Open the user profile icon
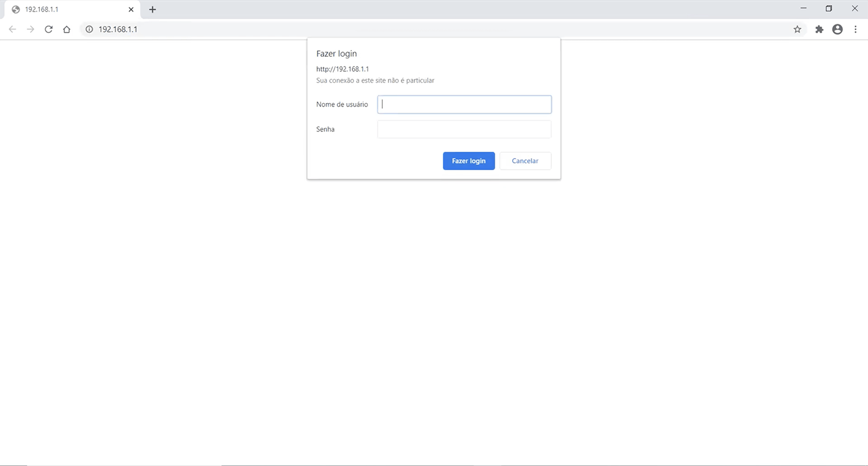868x466 pixels. tap(837, 30)
